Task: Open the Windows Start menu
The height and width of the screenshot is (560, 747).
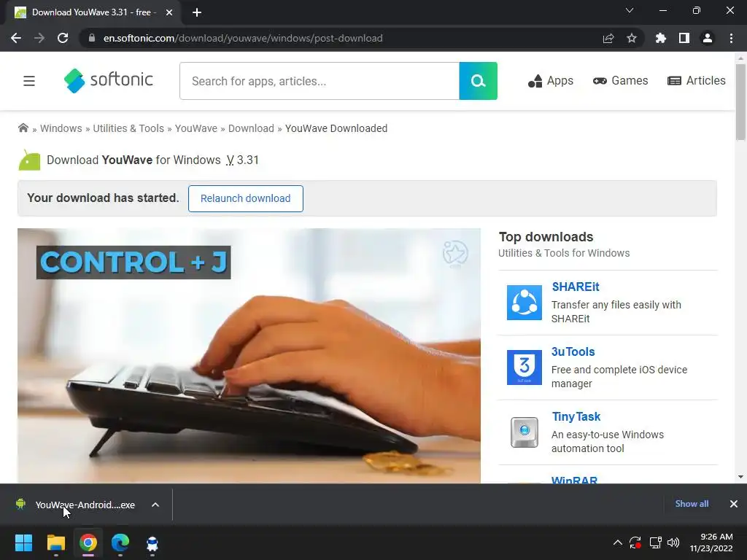Action: coord(23,542)
